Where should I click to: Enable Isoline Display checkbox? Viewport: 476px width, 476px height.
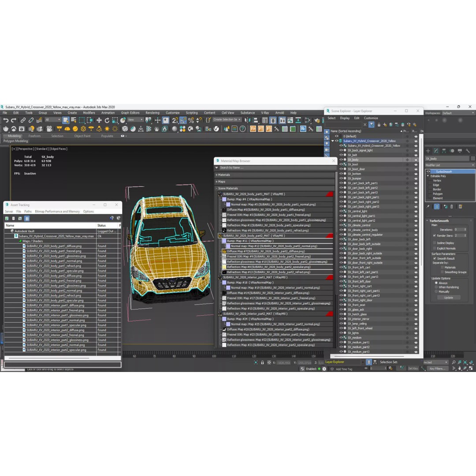435,243
